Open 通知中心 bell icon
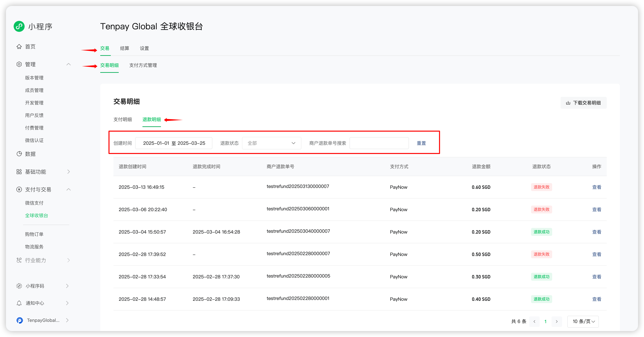The image size is (644, 337). (x=19, y=303)
